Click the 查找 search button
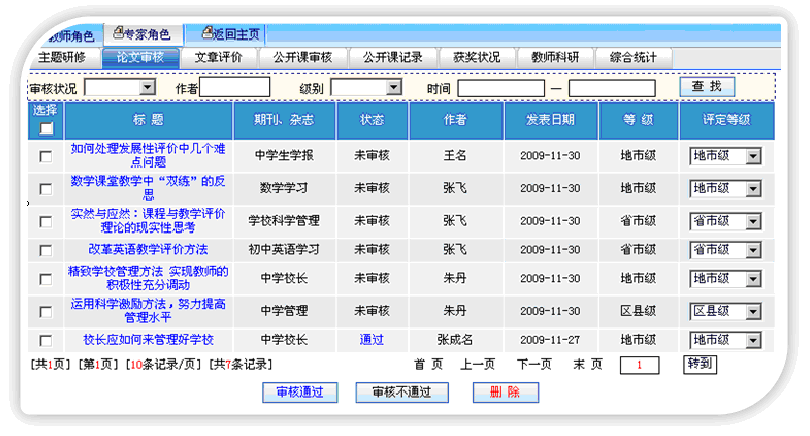 [706, 87]
